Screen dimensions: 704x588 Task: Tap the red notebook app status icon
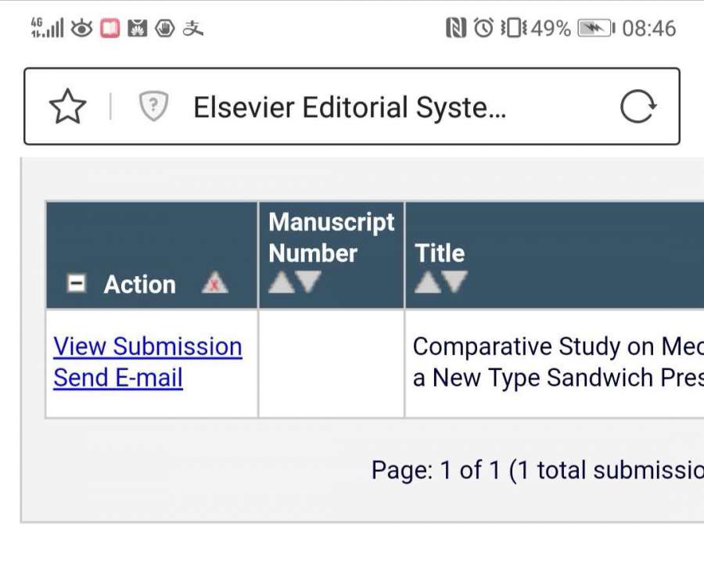click(x=110, y=29)
